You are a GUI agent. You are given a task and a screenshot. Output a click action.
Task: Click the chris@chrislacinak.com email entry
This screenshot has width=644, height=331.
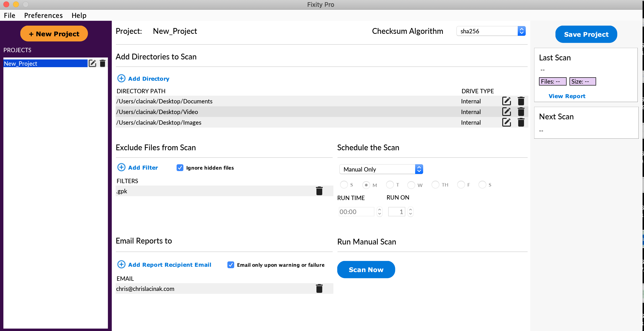pos(145,289)
